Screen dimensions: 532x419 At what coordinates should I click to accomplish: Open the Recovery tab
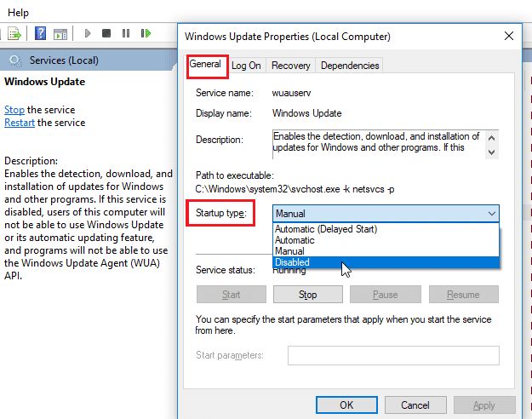pyautogui.click(x=291, y=66)
